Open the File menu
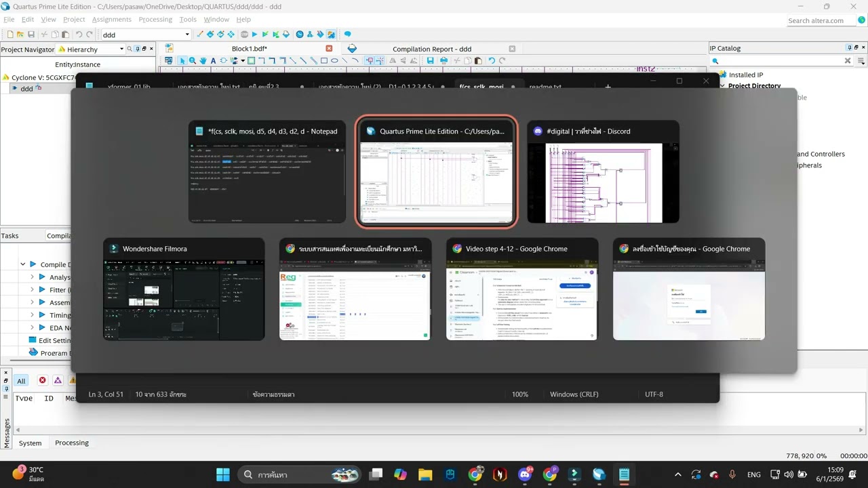The image size is (868, 488). (9, 19)
